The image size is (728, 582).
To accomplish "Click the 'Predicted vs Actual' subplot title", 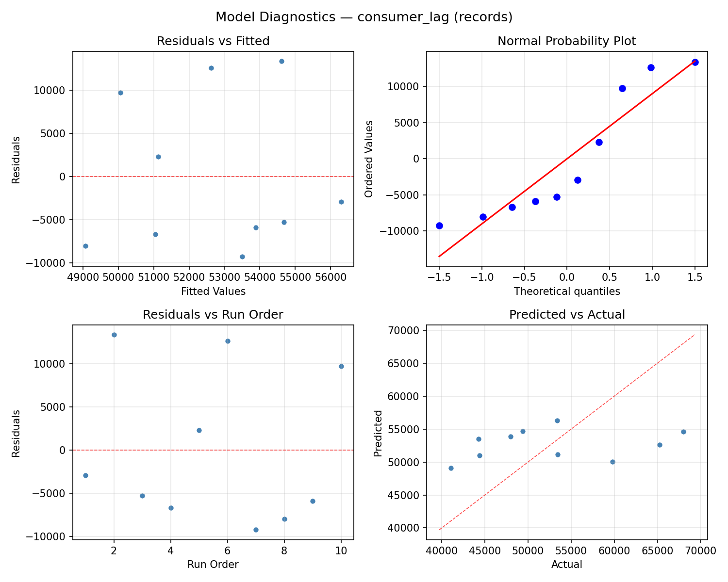I will pos(566,314).
